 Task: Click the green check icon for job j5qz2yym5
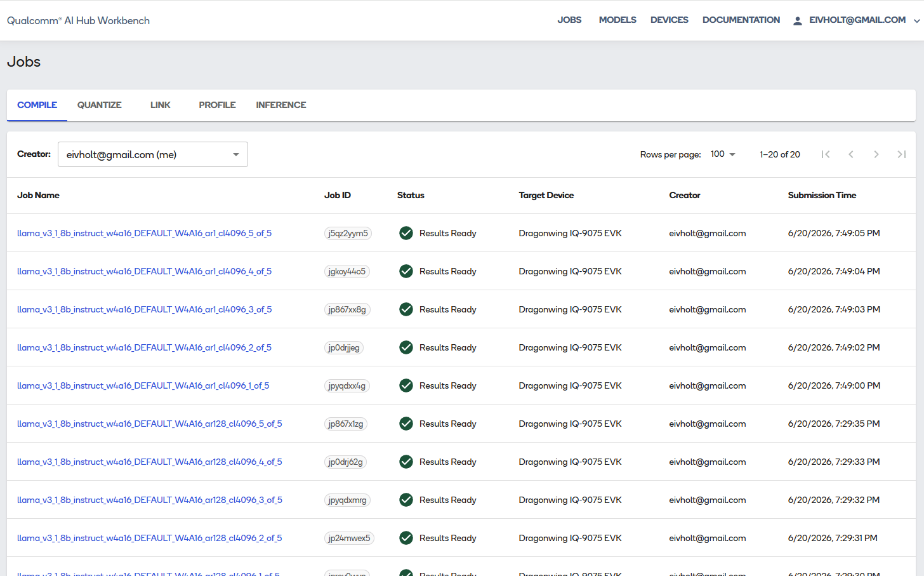tap(406, 233)
